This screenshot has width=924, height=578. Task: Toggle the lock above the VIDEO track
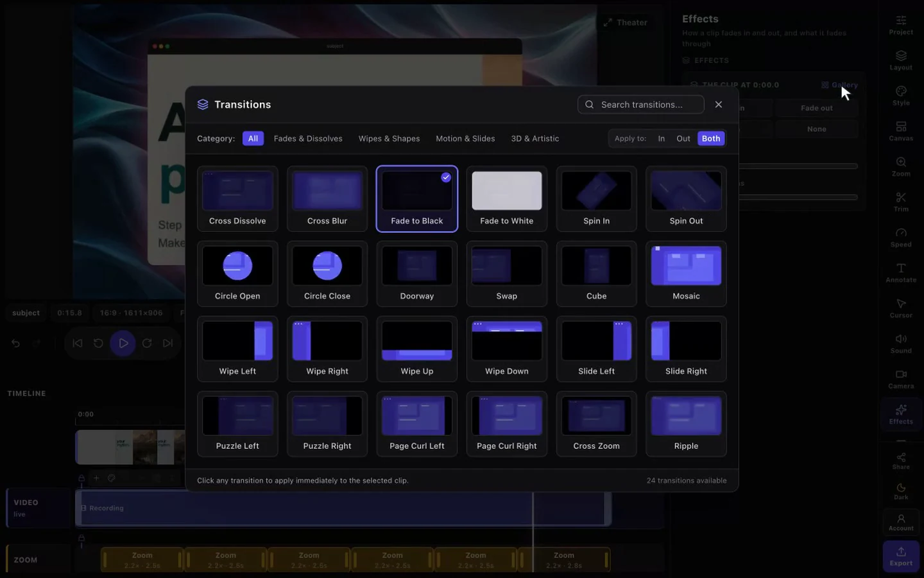click(81, 478)
